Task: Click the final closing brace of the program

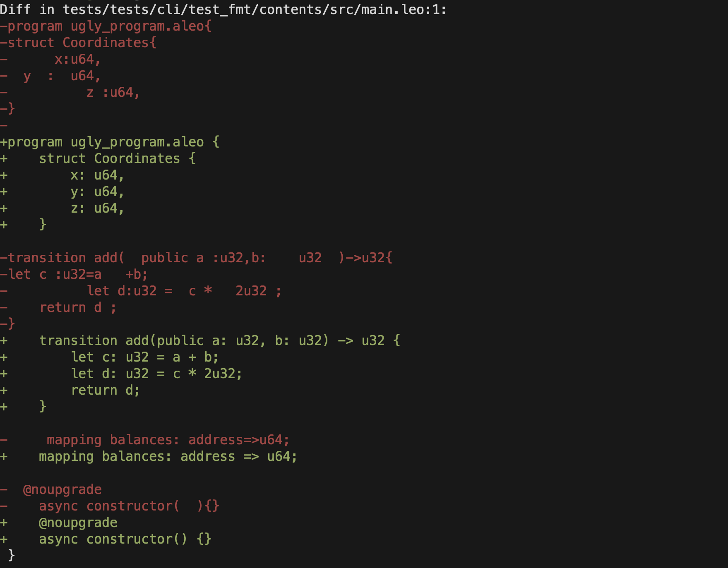Action: (x=11, y=555)
